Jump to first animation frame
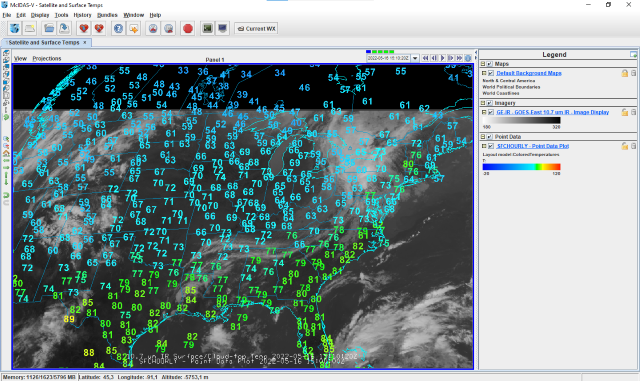The width and height of the screenshot is (640, 381). (425, 58)
